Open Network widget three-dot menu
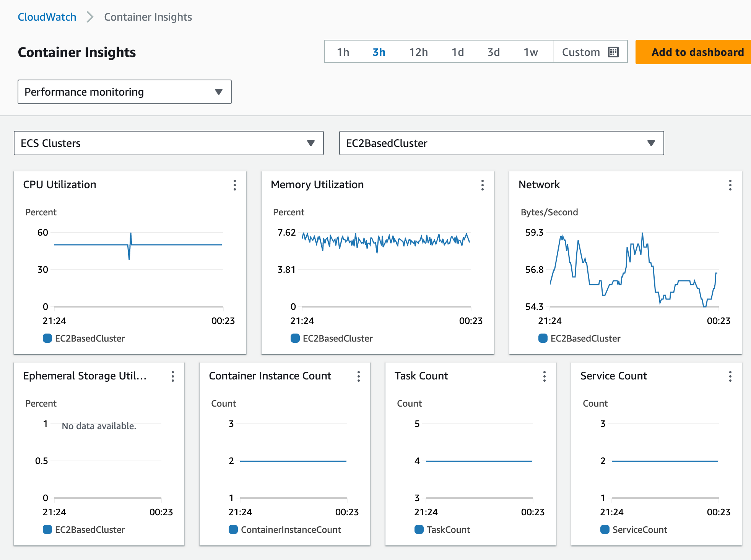 [x=730, y=185]
